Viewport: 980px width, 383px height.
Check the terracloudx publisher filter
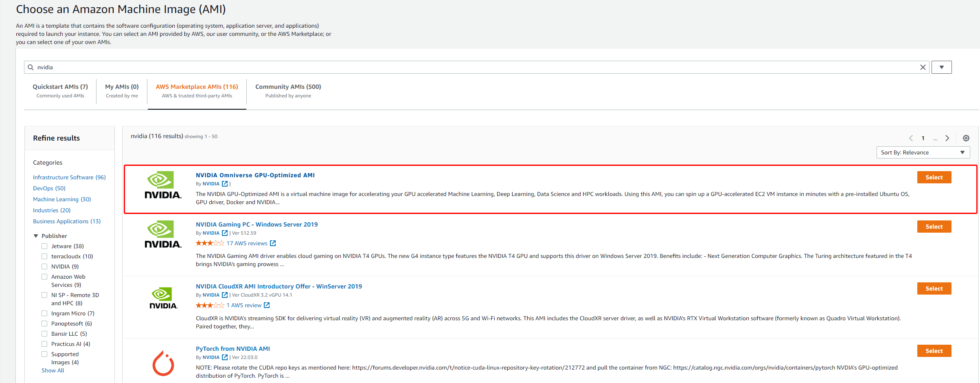click(44, 256)
